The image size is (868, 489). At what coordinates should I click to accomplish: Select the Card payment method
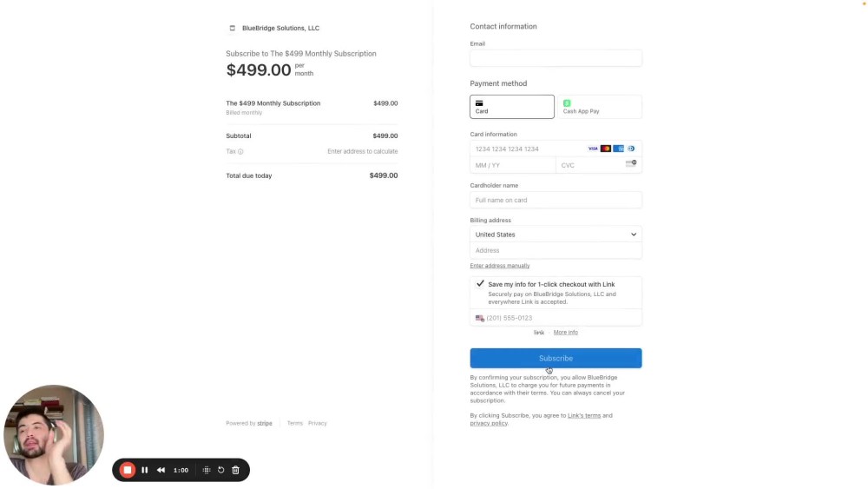click(x=512, y=107)
